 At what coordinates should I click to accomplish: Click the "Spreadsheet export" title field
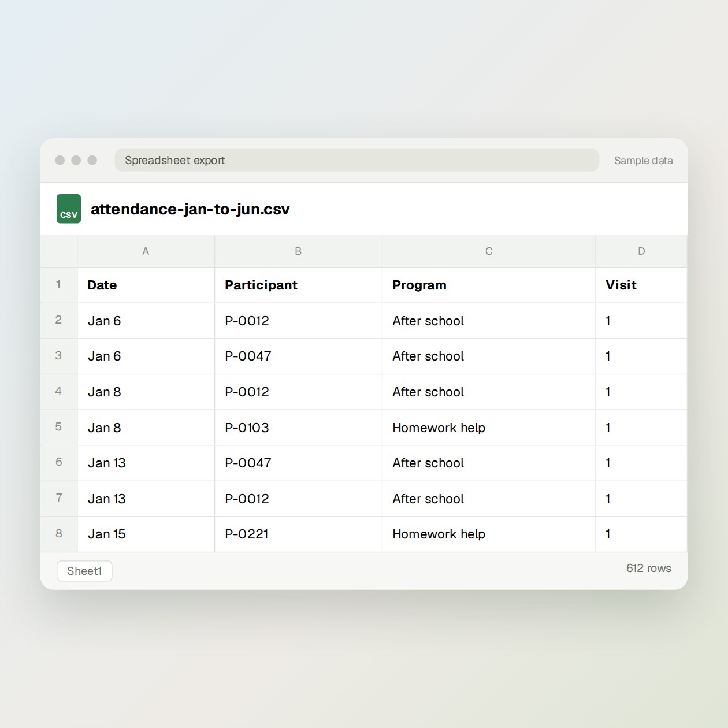coord(357,160)
